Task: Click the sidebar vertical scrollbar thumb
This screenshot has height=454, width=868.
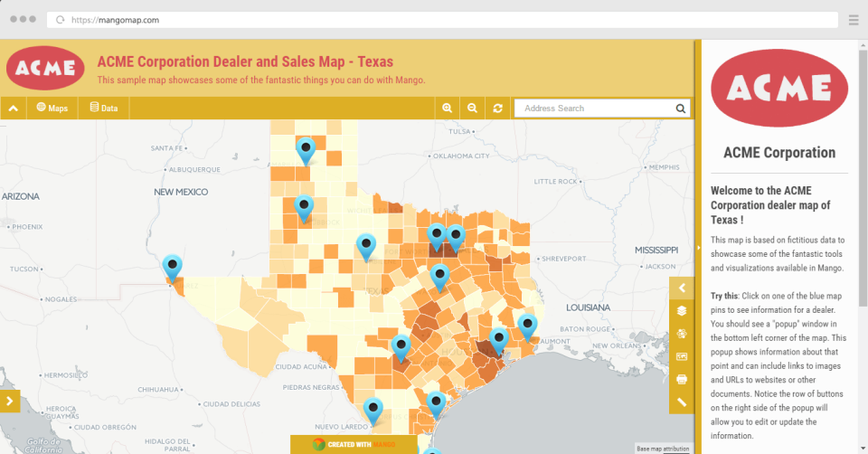Action: pyautogui.click(x=863, y=178)
